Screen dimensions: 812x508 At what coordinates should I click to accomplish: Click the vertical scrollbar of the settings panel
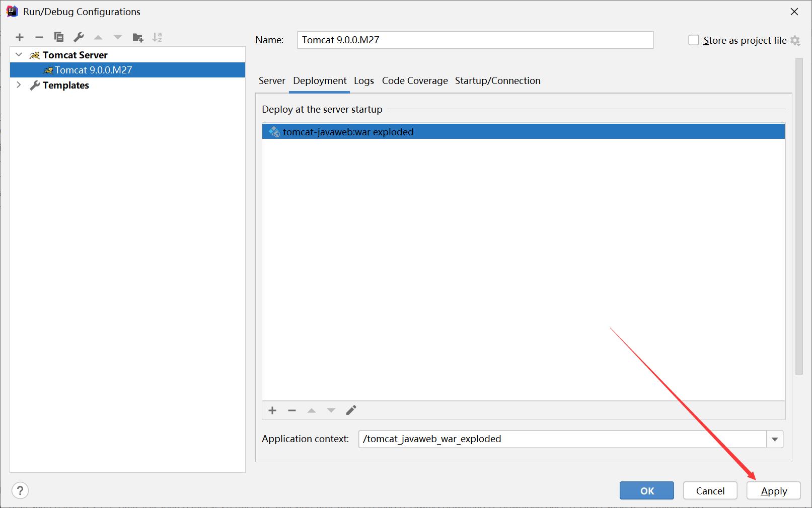point(799,216)
